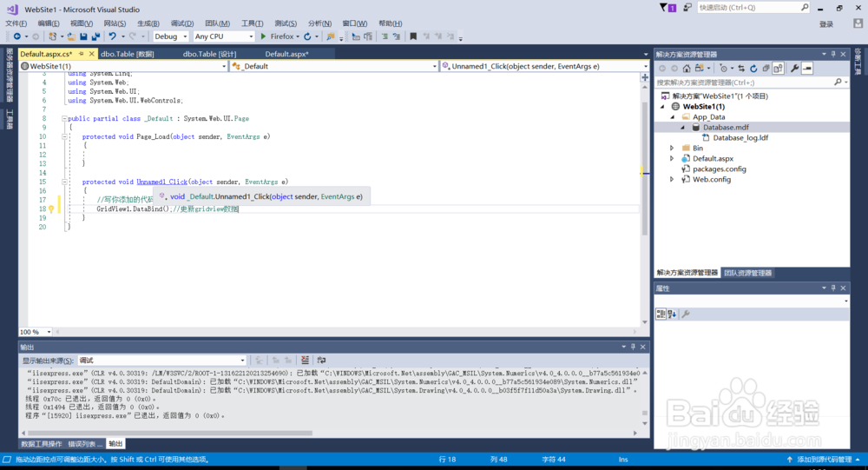Click the 登录 sign-in link
The width and height of the screenshot is (868, 470).
(826, 23)
